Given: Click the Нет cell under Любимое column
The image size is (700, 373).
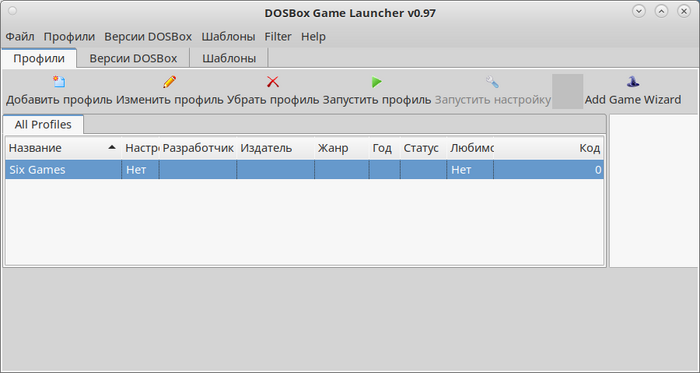Looking at the screenshot, I should coord(470,170).
